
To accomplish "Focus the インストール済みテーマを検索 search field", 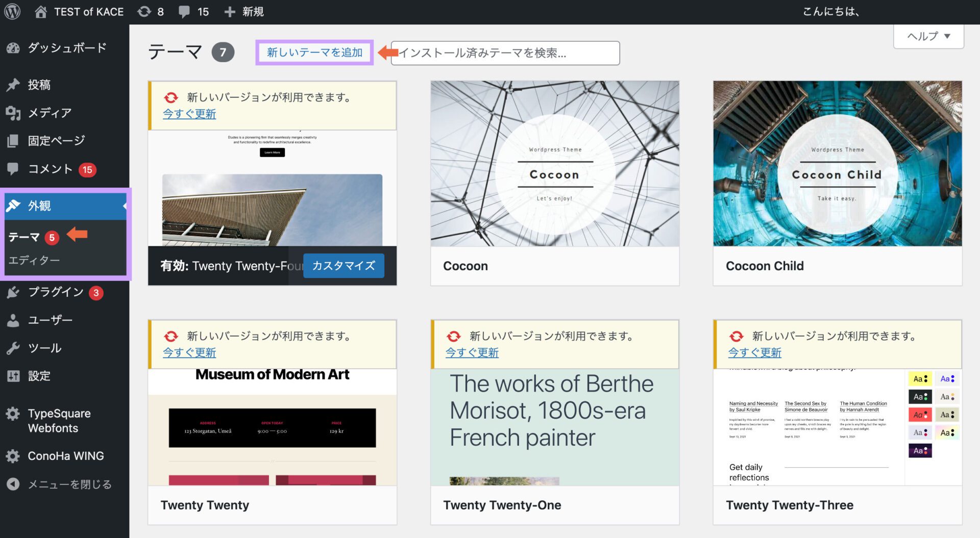I will pyautogui.click(x=505, y=53).
